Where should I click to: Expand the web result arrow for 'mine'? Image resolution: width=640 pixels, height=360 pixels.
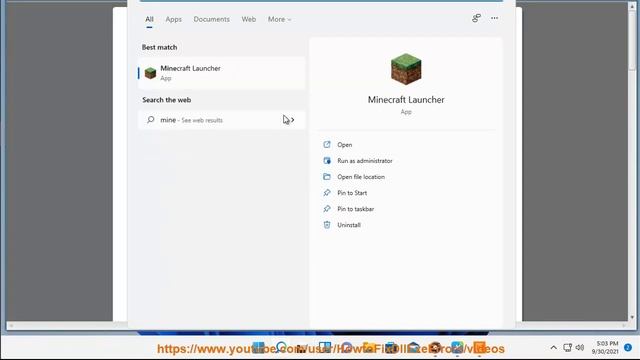(x=292, y=120)
